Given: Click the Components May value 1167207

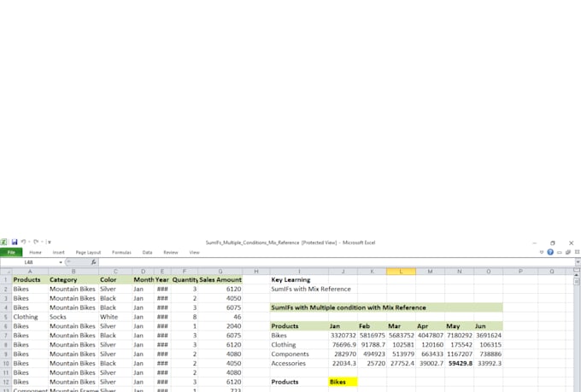Looking at the screenshot, I should coord(460,354).
